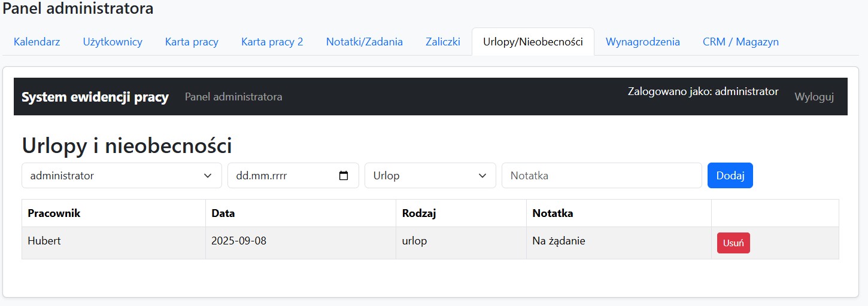Open the Użytkownicy tab
868x306 pixels.
click(113, 42)
